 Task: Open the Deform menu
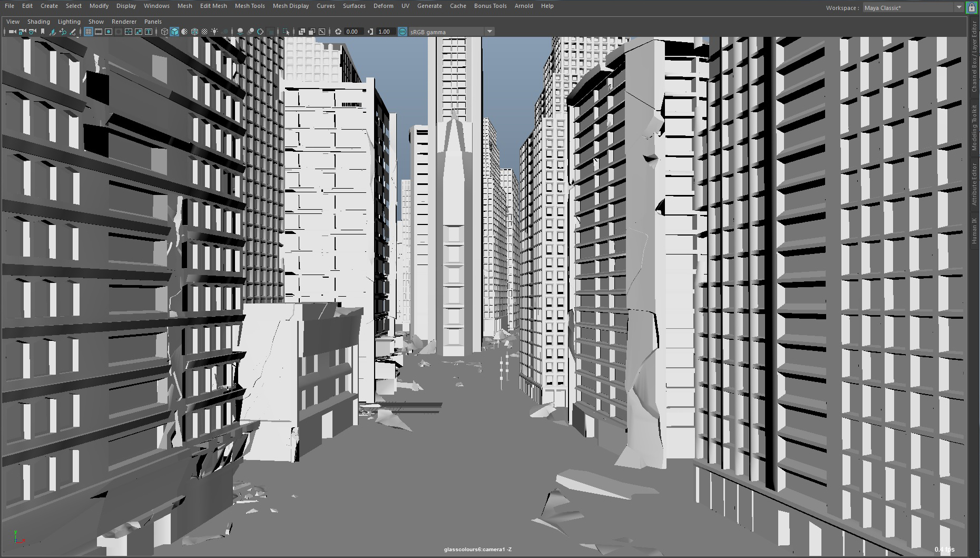(384, 6)
